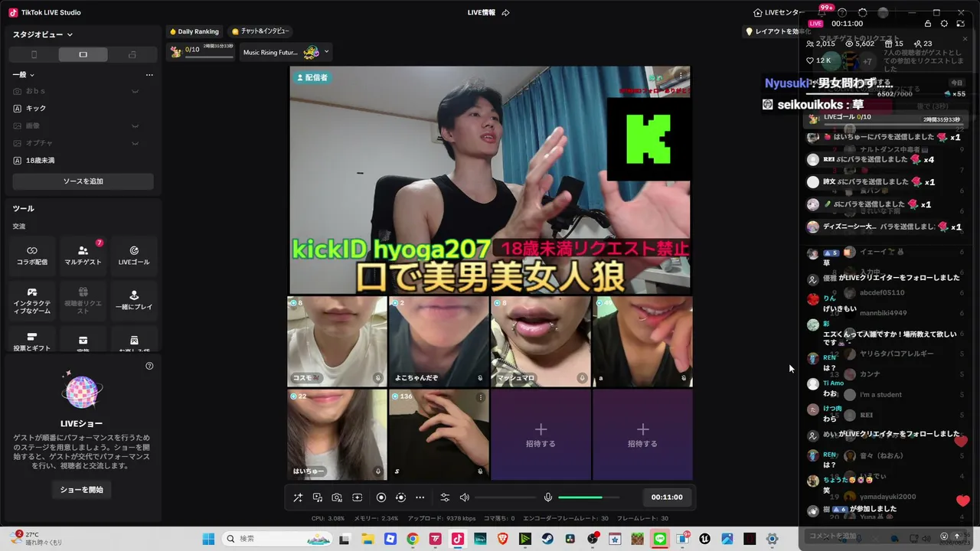Open notifications bell with 99+ badge
Viewport: 980px width, 551px height.
pos(822,12)
